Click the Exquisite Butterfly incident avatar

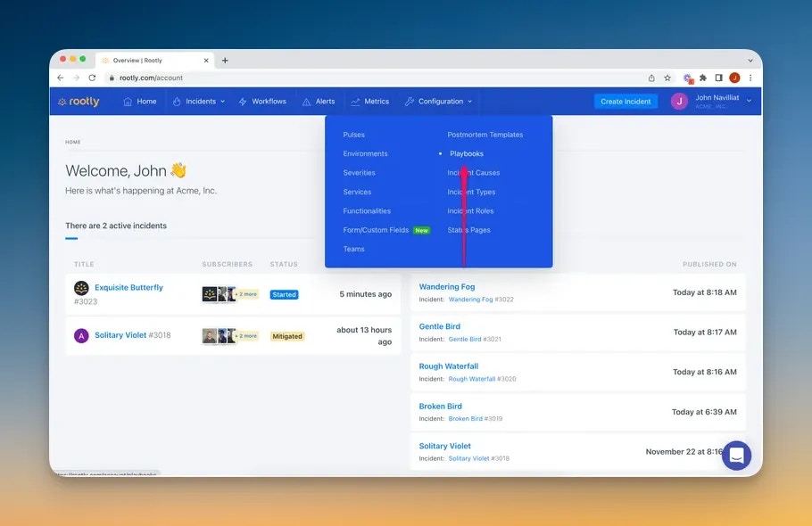81,288
